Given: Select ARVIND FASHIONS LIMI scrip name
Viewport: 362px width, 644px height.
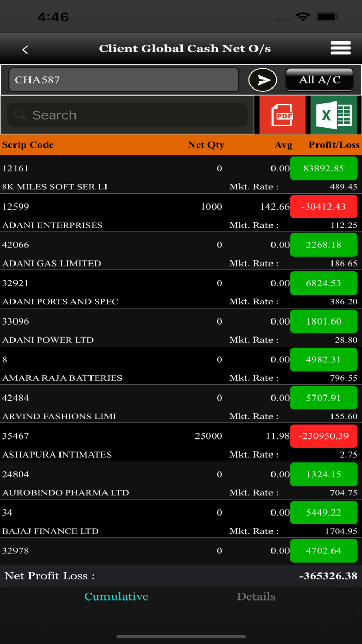Looking at the screenshot, I should click(59, 417).
